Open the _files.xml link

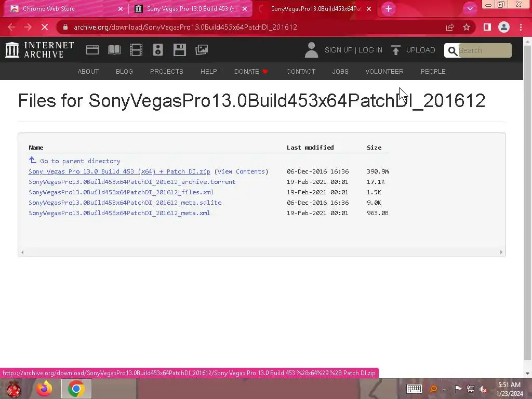[x=121, y=192]
